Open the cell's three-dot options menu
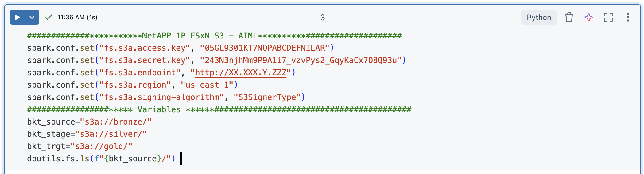 628,17
